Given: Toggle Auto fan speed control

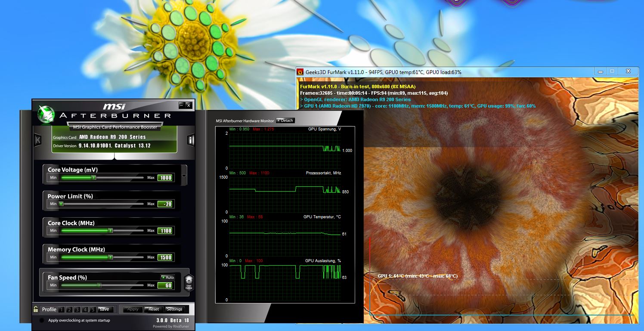Looking at the screenshot, I should (167, 277).
